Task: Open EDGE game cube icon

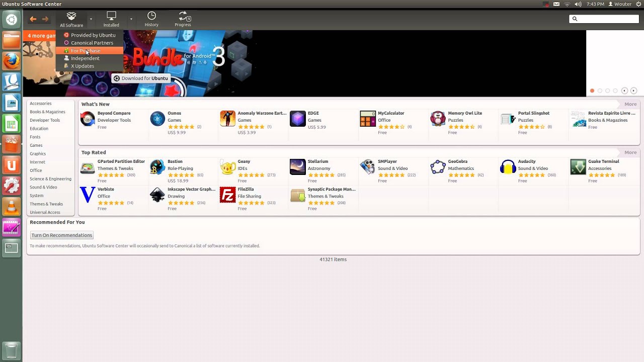Action: click(x=298, y=119)
